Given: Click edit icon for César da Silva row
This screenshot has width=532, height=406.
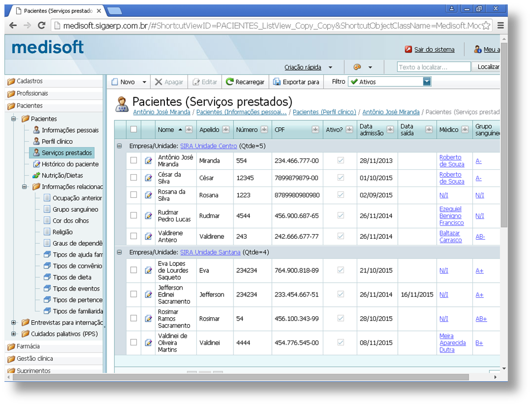Looking at the screenshot, I should pyautogui.click(x=148, y=178).
